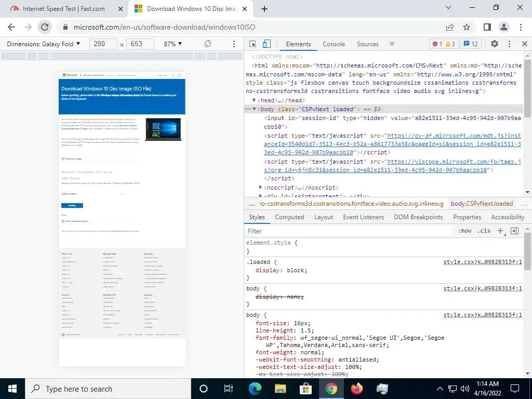Open the Select edition dropdown in page
This screenshot has width=532, height=399.
(92, 194)
